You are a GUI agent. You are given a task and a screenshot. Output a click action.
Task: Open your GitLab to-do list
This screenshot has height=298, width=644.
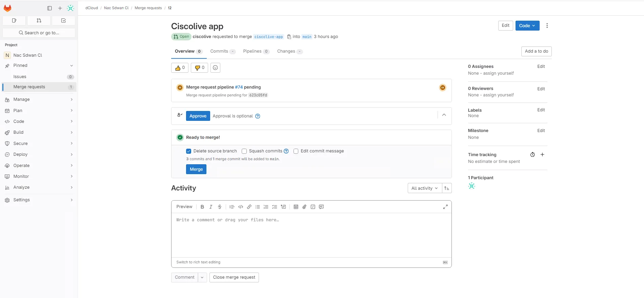(63, 20)
